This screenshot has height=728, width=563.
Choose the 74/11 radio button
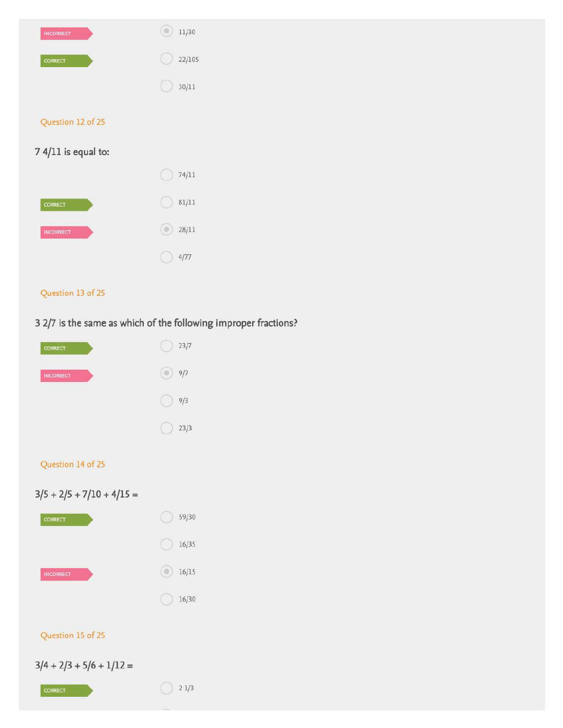167,175
